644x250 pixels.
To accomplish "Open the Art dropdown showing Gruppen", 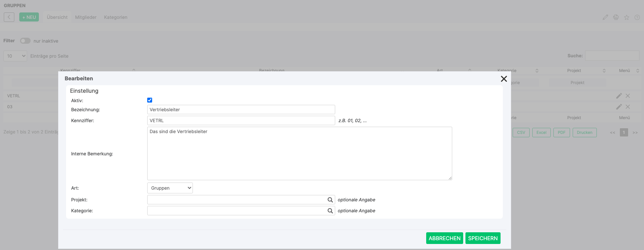I will pos(170,188).
